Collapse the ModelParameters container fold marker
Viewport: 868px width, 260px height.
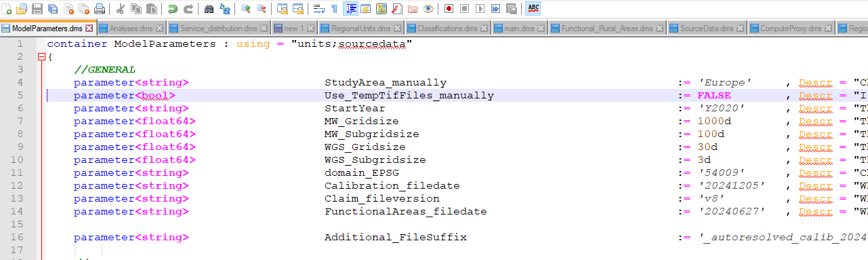(x=42, y=57)
